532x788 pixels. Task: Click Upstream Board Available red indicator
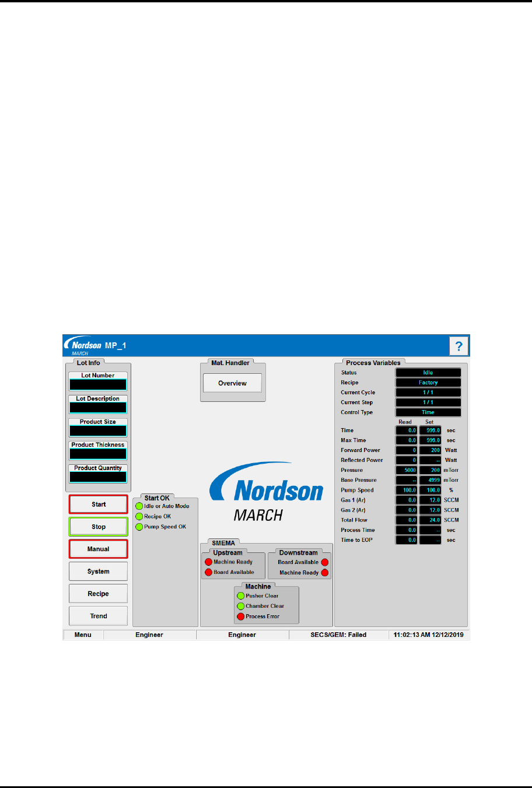point(208,572)
